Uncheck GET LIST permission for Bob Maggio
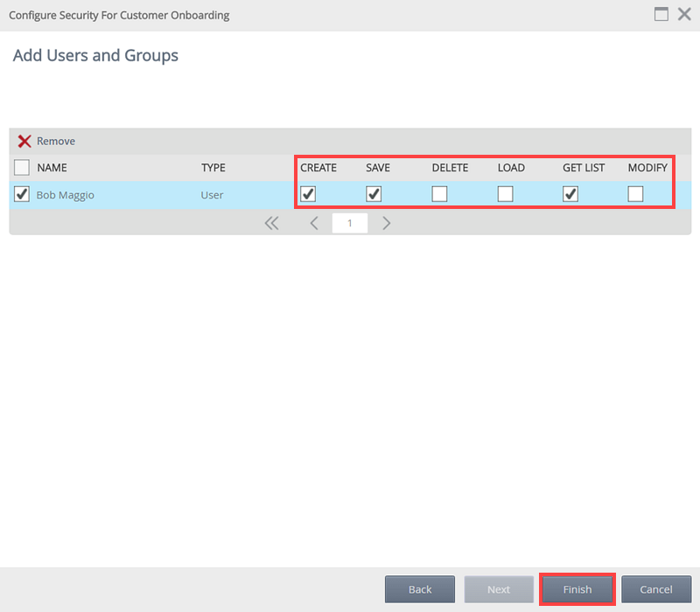 click(x=570, y=194)
